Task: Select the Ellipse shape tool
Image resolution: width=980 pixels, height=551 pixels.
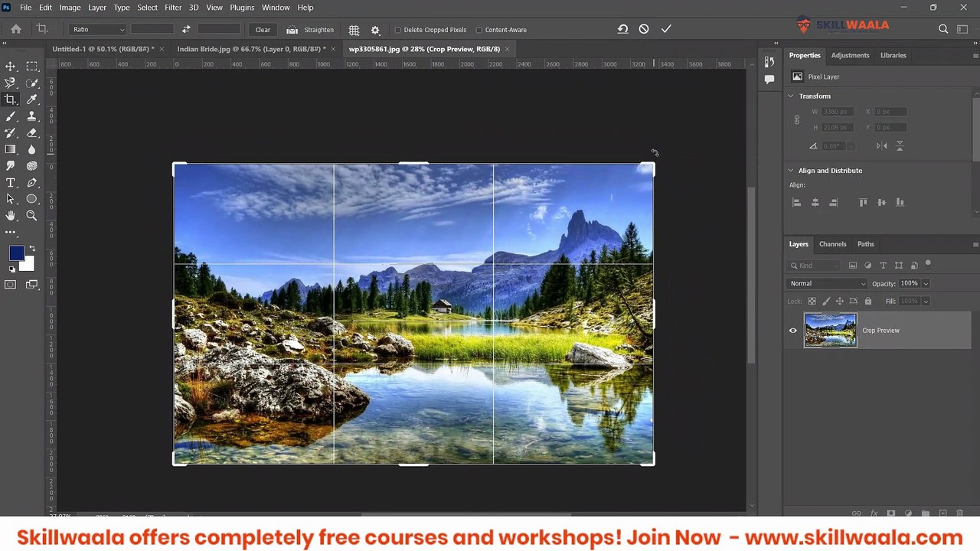Action: [x=31, y=199]
